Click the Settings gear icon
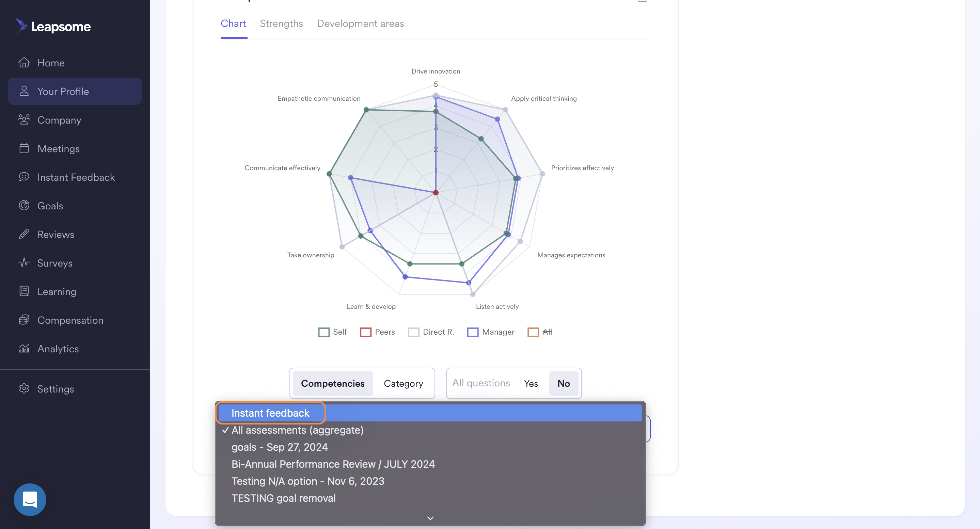 (24, 388)
